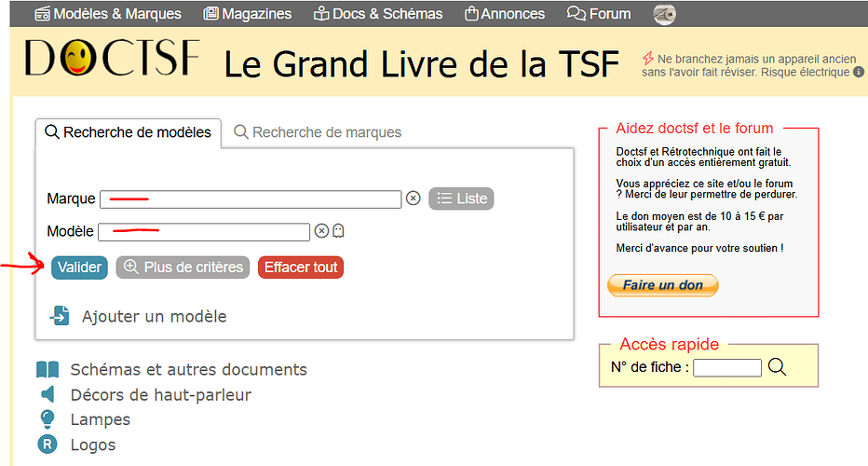Click the magnifier icon beside N° de fiche

click(x=777, y=367)
